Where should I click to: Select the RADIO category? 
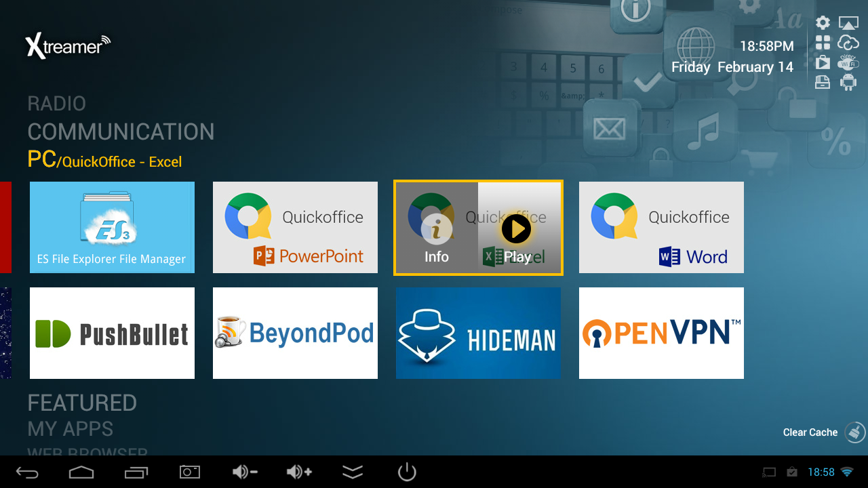tap(57, 104)
